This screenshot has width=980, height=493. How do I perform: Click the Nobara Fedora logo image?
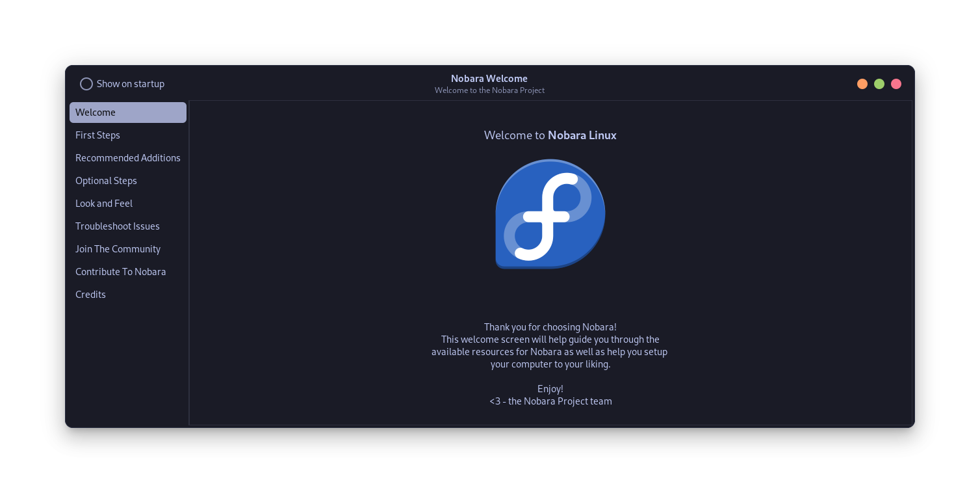550,215
